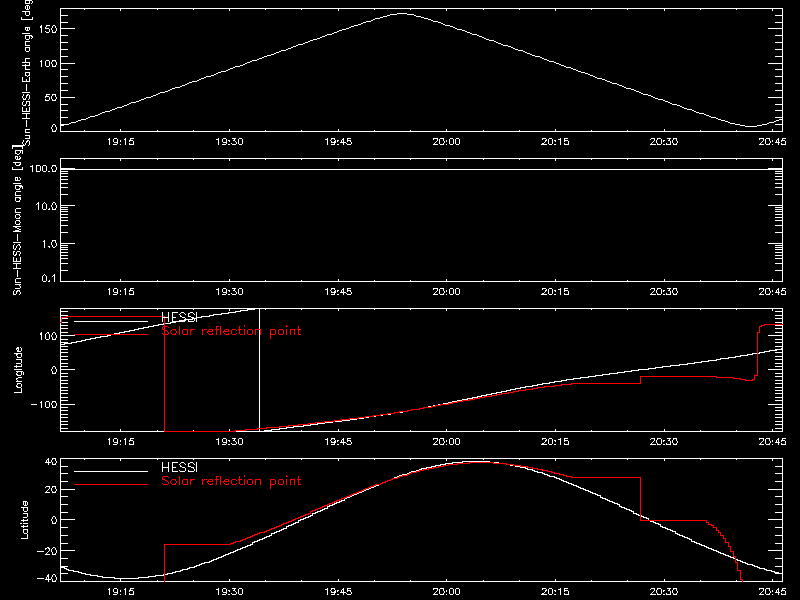Screen dimensions: 800x600
Task: Click 19:15 time label under Longitude plot
Action: tap(121, 442)
